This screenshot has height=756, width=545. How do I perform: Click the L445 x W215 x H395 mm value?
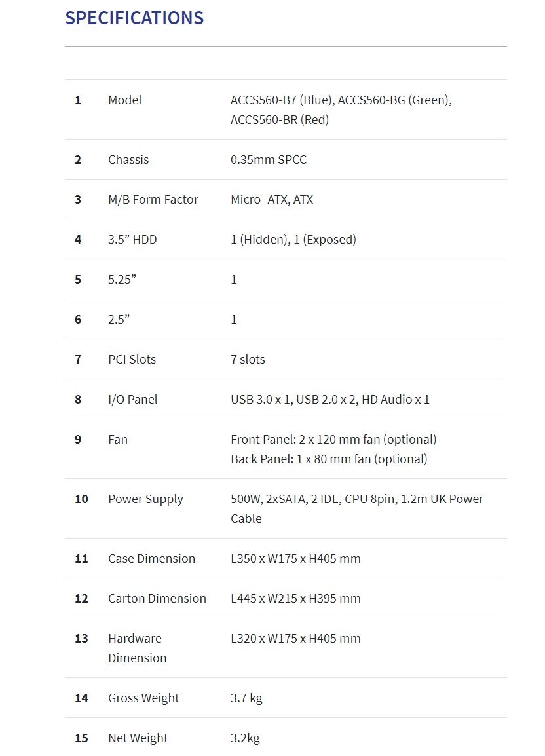point(295,599)
